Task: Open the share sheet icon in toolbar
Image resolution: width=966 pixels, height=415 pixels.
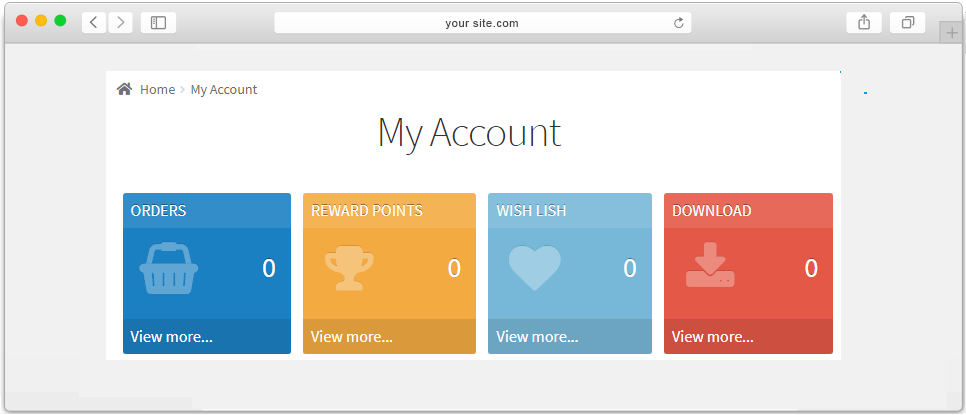Action: pos(864,23)
